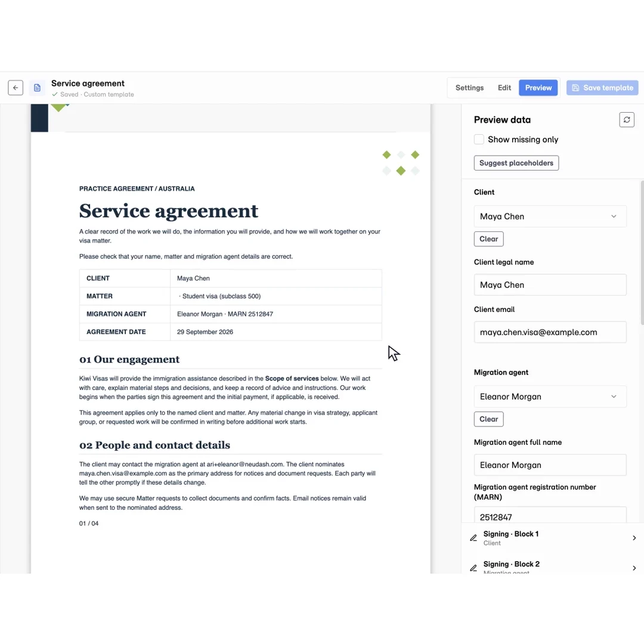Viewport: 644px width, 644px height.
Task: Select the Preview tab
Action: click(538, 88)
